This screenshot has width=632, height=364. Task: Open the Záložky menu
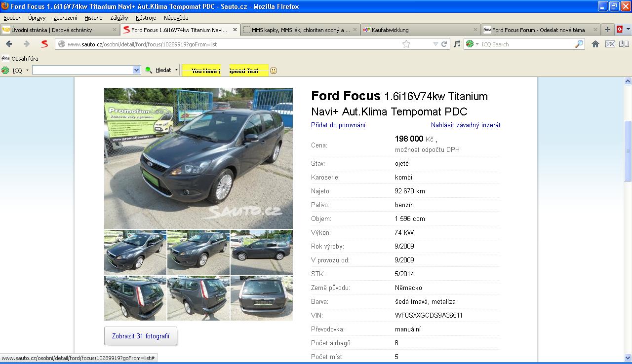tap(119, 18)
